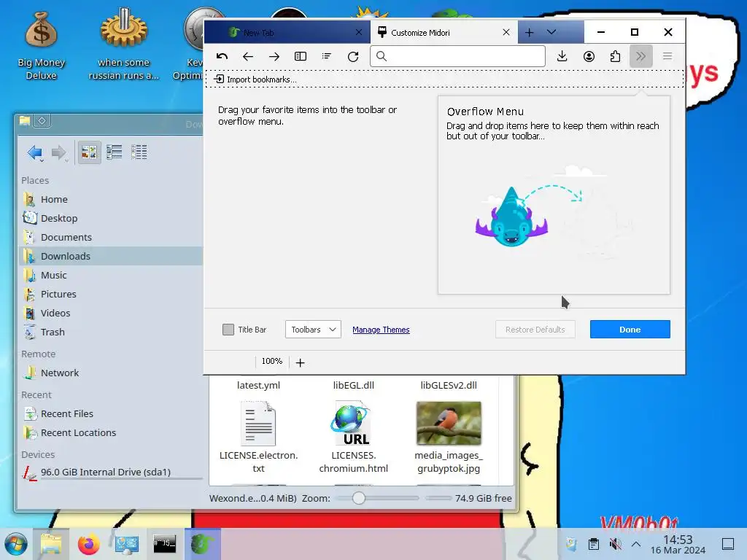
Task: Open the terminal icon in the taskbar
Action: (164, 544)
